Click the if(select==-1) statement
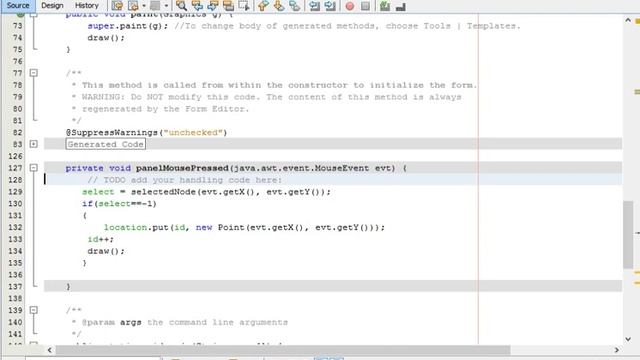The height and width of the screenshot is (360, 640). (x=119, y=204)
